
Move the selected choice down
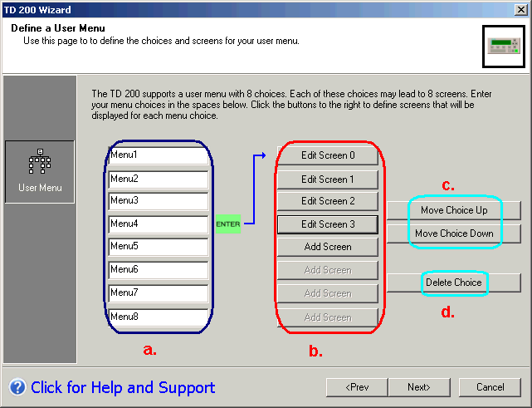point(454,233)
